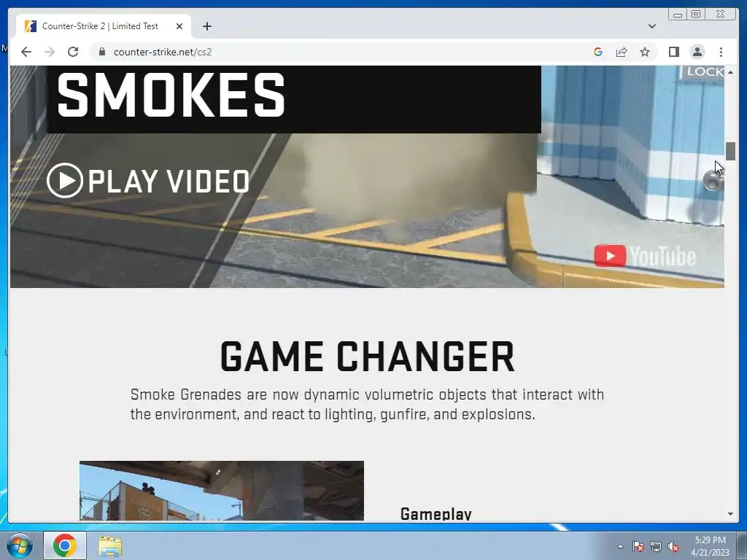The height and width of the screenshot is (560, 747).
Task: Click the Chrome taskbar icon
Action: [x=65, y=545]
